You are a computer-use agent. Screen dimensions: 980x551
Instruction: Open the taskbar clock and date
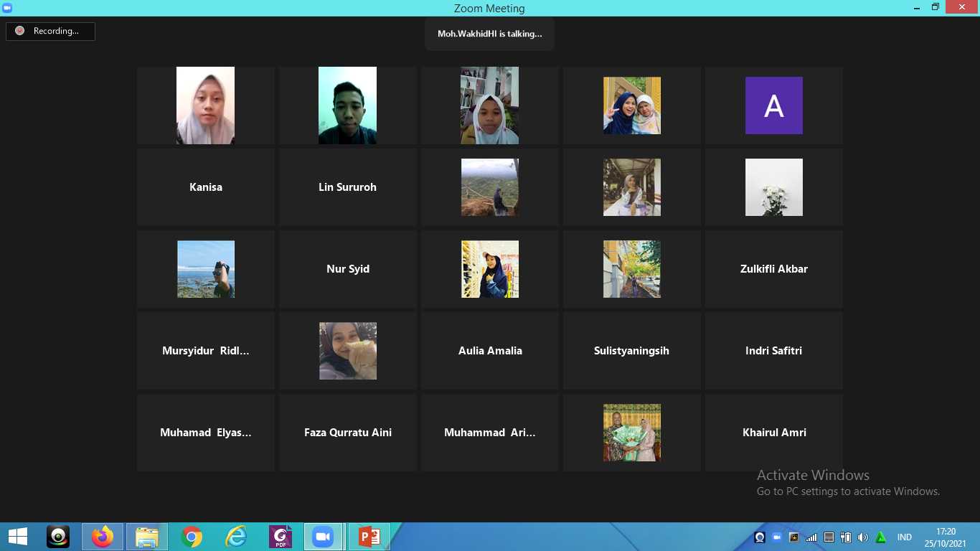(946, 537)
